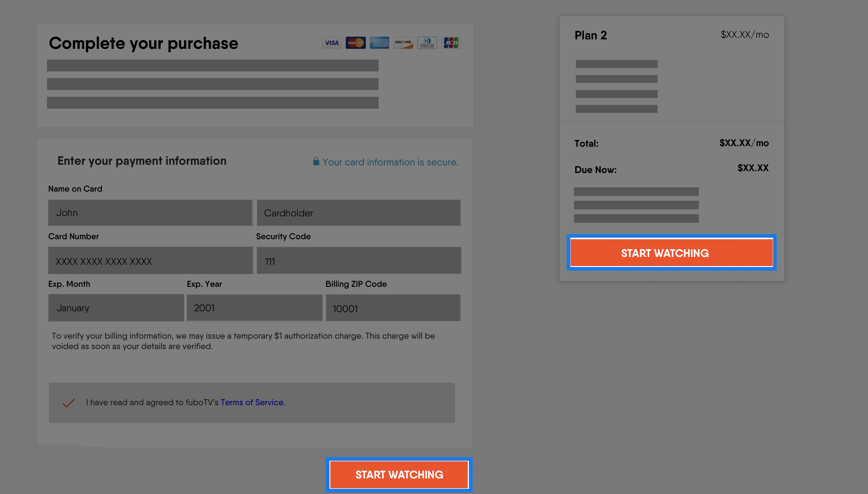The height and width of the screenshot is (494, 868).
Task: Click the $XX.XX/mo amount beside Total
Action: coord(744,143)
